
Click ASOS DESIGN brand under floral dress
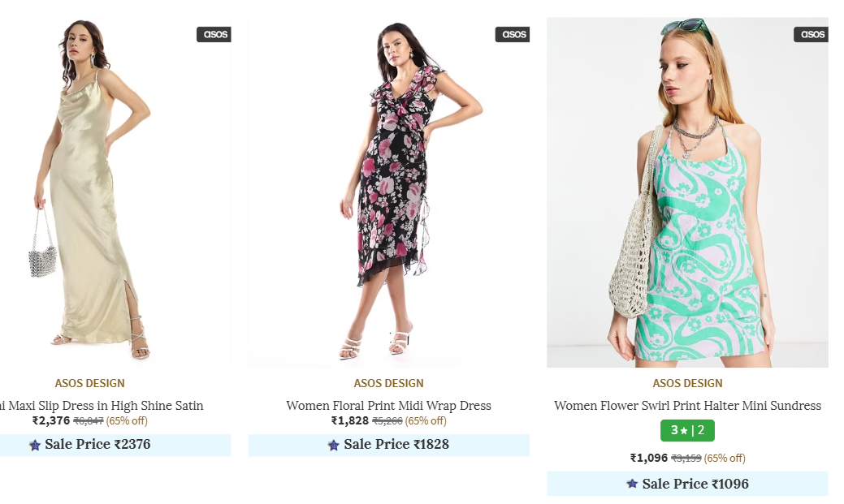pyautogui.click(x=389, y=383)
